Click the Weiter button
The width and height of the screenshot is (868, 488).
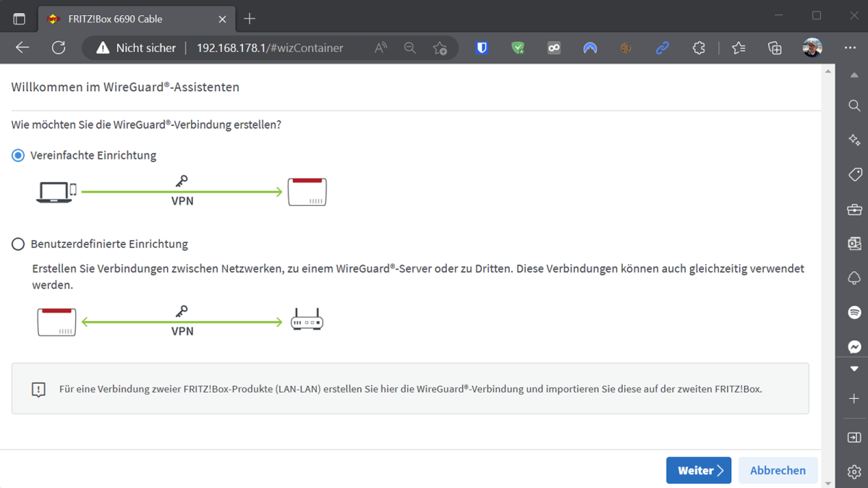699,471
